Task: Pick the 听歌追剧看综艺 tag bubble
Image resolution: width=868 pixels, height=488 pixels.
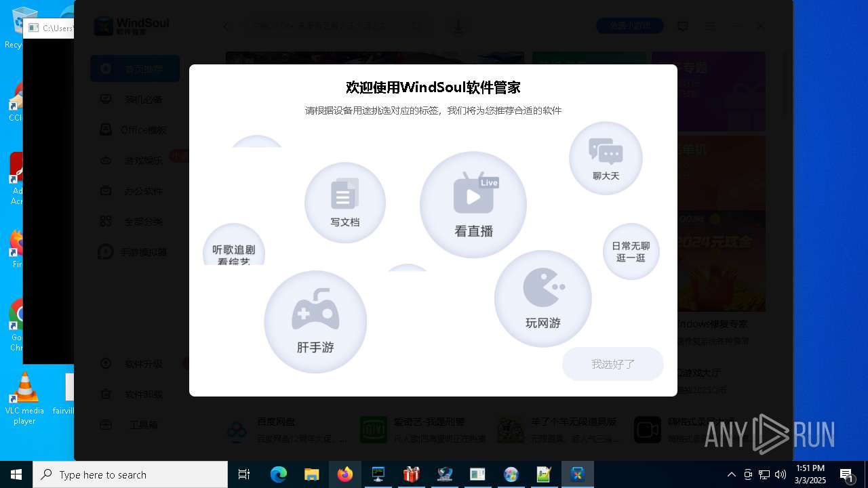Action: [234, 244]
